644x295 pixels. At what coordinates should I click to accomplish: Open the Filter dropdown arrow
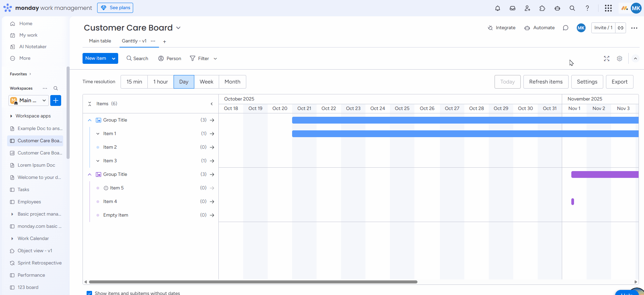(215, 58)
